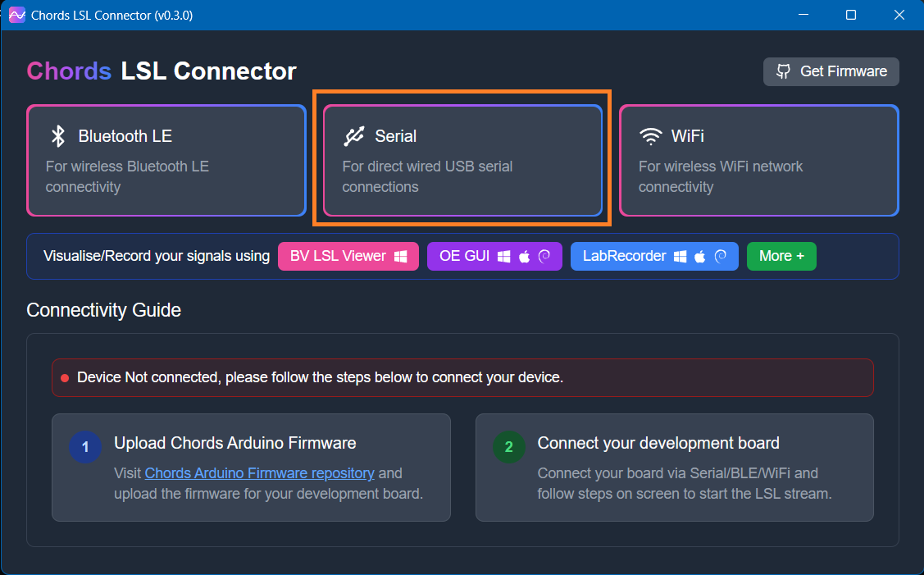Click the WiFi signal icon

point(651,136)
